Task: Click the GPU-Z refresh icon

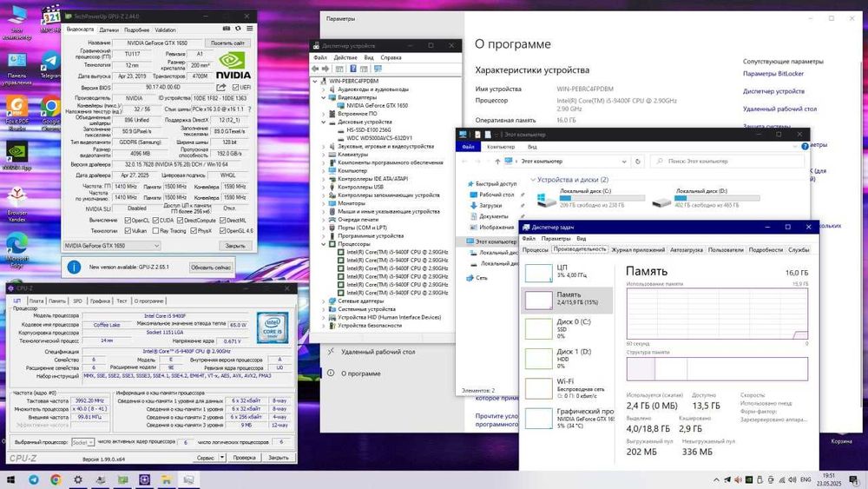Action: (238, 29)
